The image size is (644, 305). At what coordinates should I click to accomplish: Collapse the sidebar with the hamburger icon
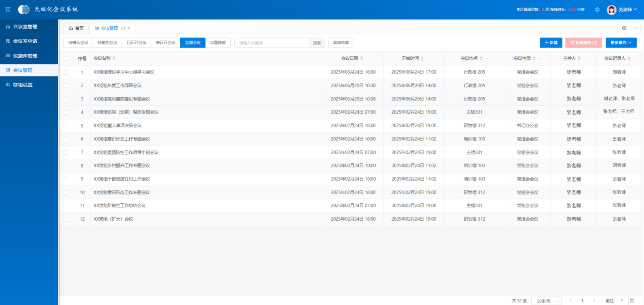click(8, 9)
